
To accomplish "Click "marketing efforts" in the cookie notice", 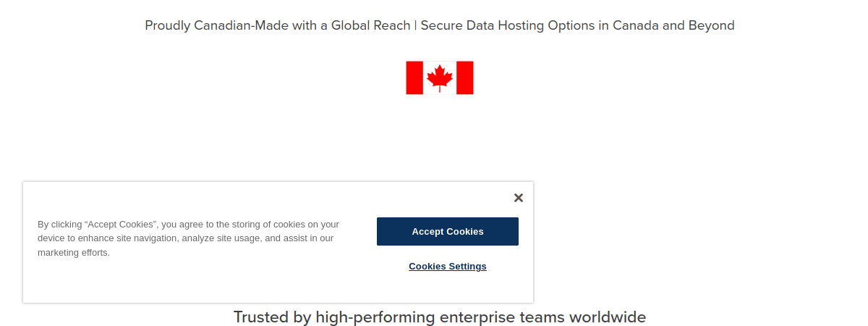I will [74, 253].
